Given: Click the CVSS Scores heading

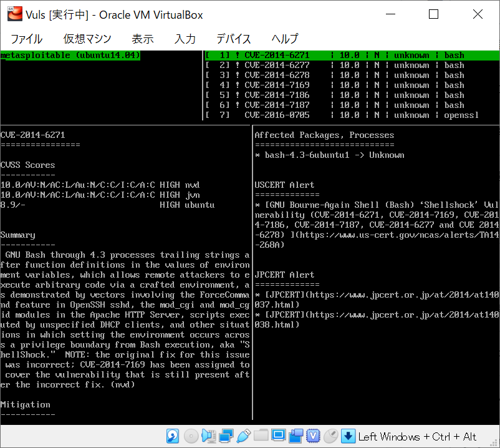Looking at the screenshot, I should point(27,165).
